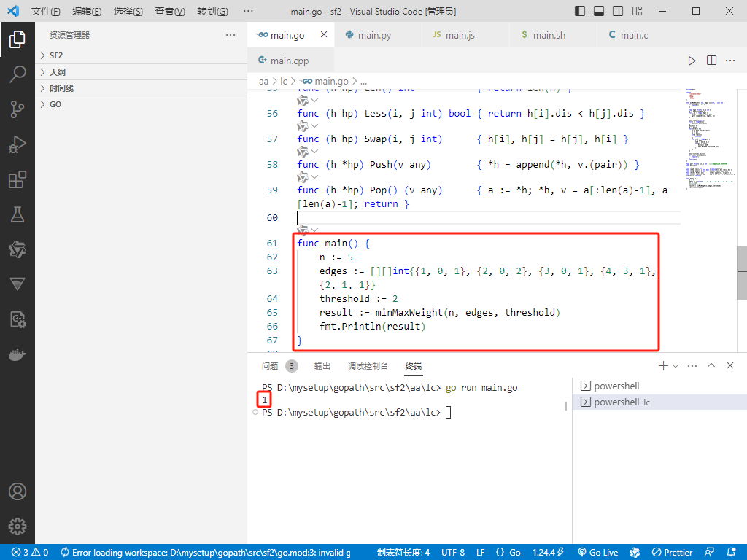
Task: Expand the 时间线 timeline section
Action: click(x=141, y=88)
